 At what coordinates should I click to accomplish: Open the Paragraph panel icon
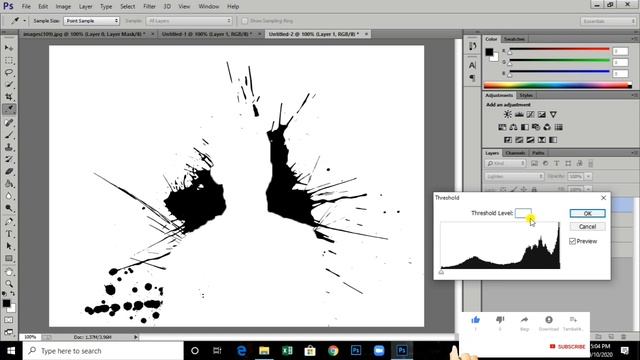(472, 78)
